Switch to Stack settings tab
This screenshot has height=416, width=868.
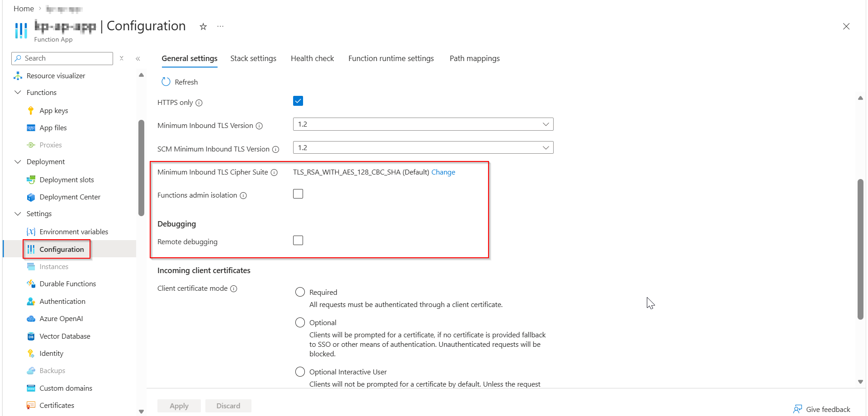point(253,58)
